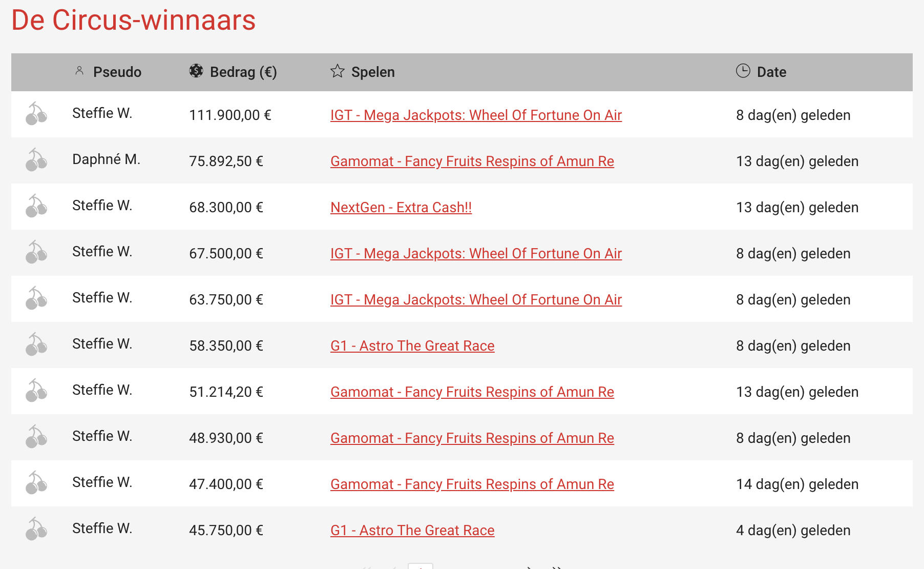The height and width of the screenshot is (569, 924).
Task: Sort by the Pseudo column header
Action: (x=117, y=72)
